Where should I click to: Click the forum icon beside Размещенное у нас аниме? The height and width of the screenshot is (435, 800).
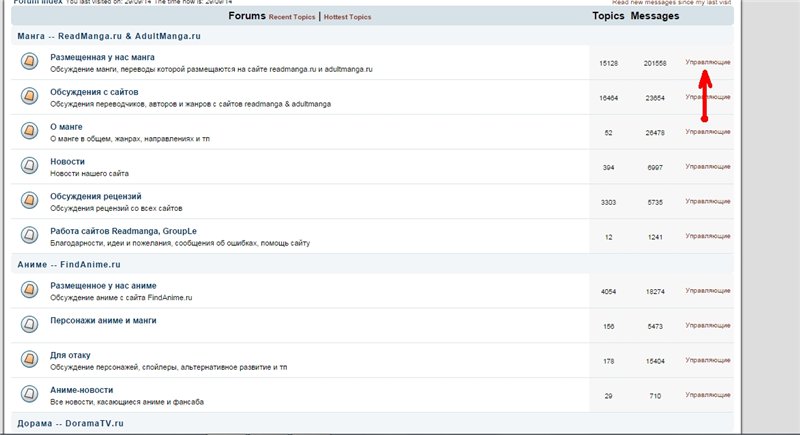click(x=30, y=290)
